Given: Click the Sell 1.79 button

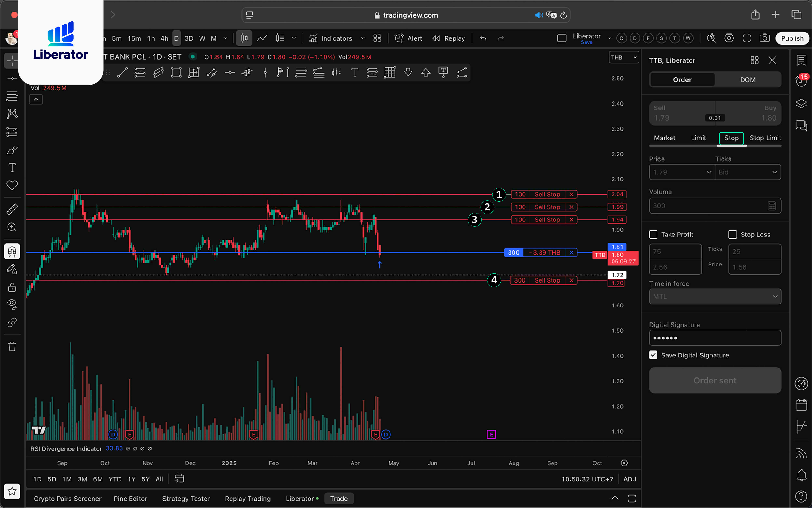Looking at the screenshot, I should 682,113.
